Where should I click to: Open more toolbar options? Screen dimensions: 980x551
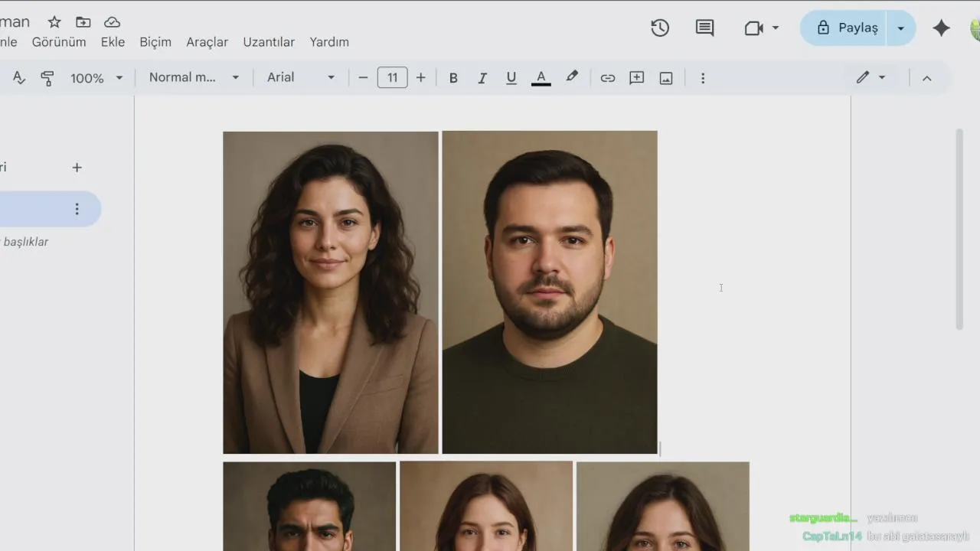(703, 78)
